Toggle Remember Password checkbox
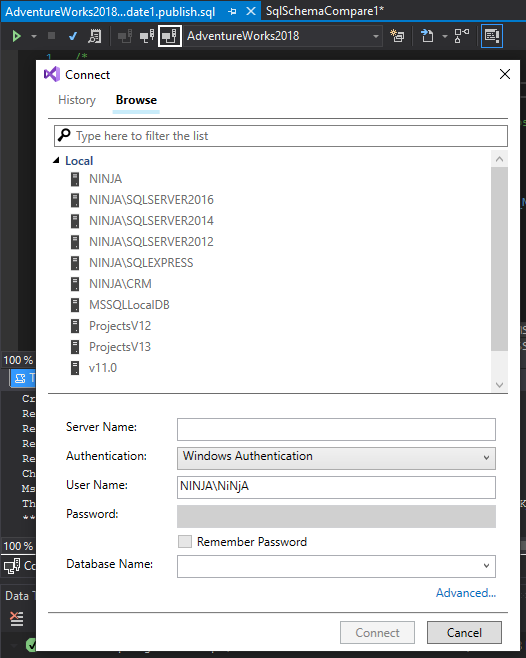 tap(185, 541)
